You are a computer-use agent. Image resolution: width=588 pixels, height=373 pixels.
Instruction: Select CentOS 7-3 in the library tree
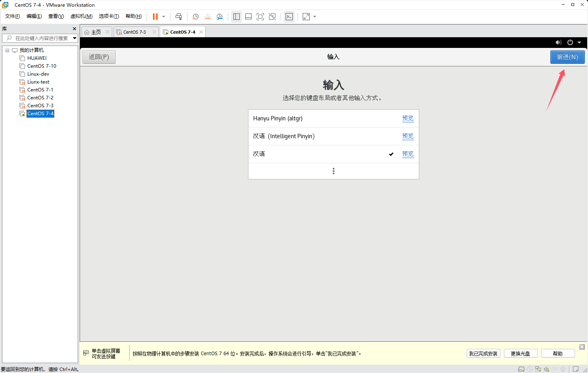40,106
